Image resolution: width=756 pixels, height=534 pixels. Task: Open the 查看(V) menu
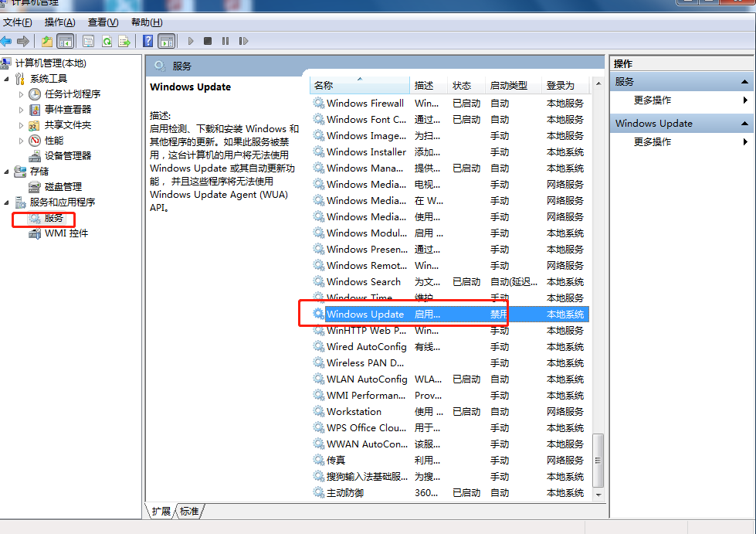pos(103,22)
